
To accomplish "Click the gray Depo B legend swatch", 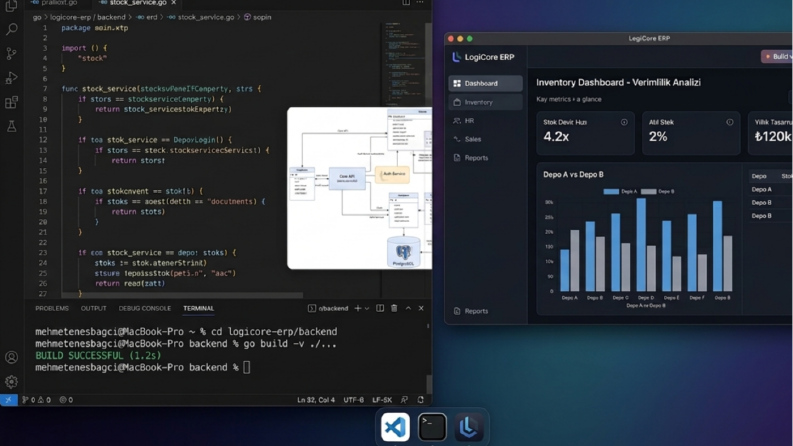I will (x=648, y=191).
